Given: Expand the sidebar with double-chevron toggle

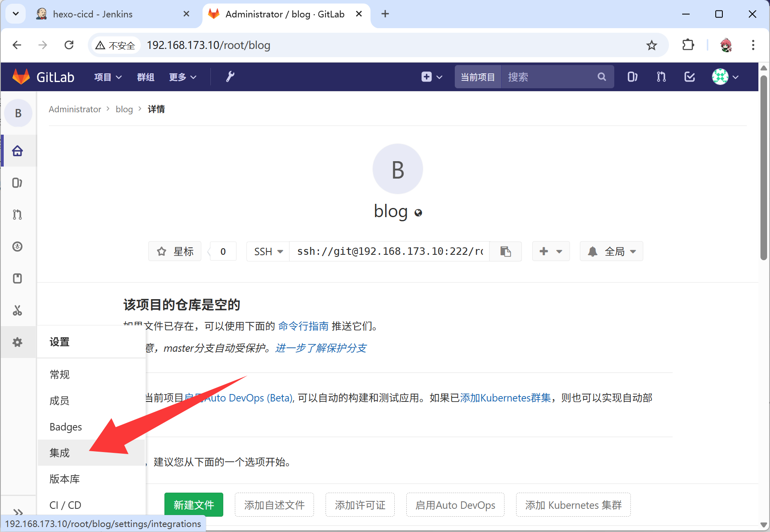Looking at the screenshot, I should tap(18, 512).
